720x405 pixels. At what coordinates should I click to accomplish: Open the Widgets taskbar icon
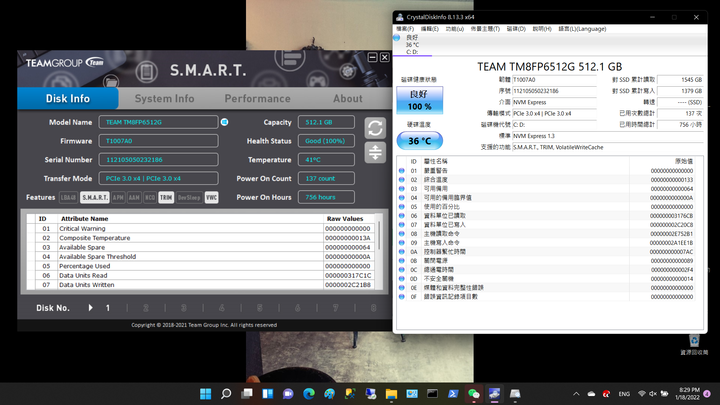click(267, 394)
